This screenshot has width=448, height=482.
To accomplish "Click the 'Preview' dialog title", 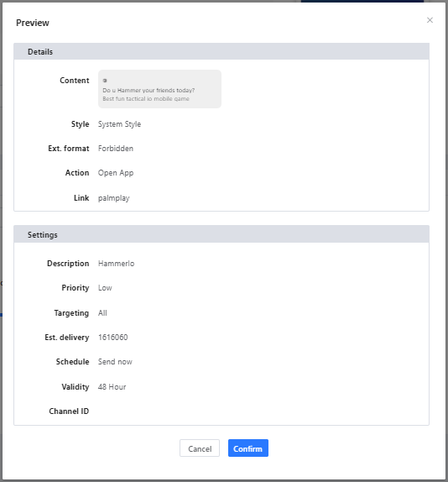I will (33, 23).
